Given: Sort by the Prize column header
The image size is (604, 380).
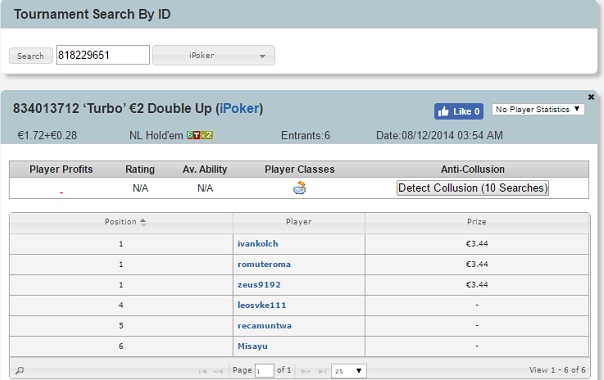Looking at the screenshot, I should 477,222.
